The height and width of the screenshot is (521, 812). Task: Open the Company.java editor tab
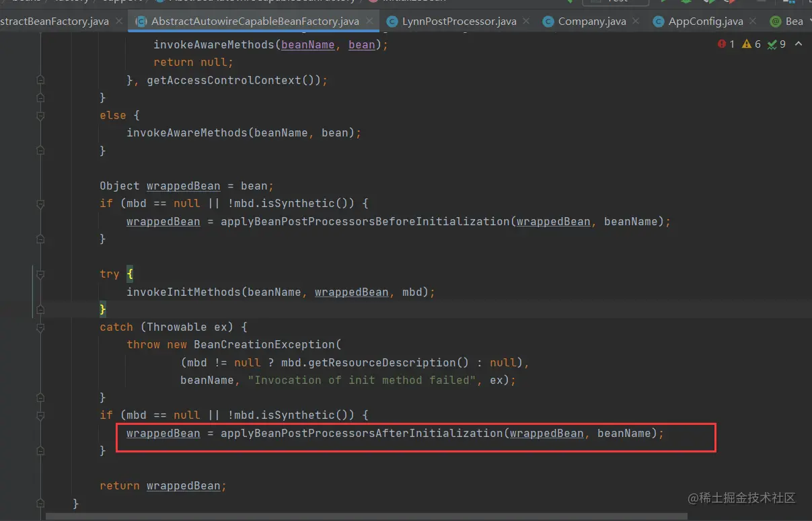[592, 21]
